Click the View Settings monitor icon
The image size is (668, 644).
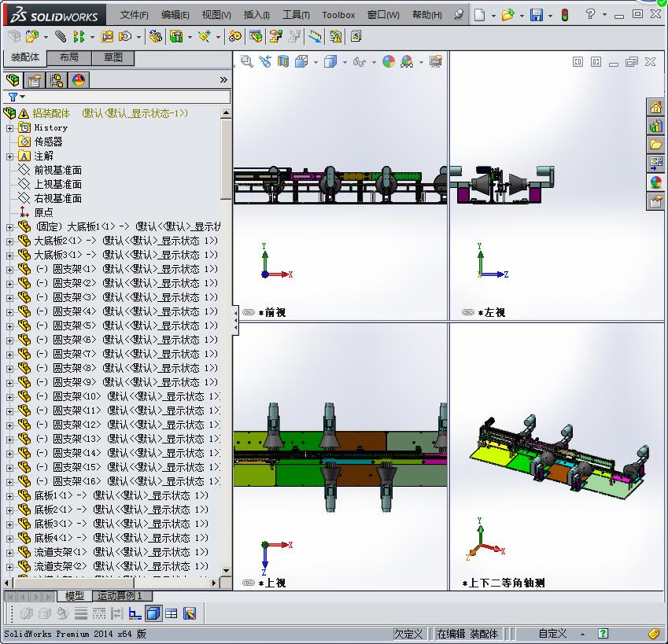point(436,61)
